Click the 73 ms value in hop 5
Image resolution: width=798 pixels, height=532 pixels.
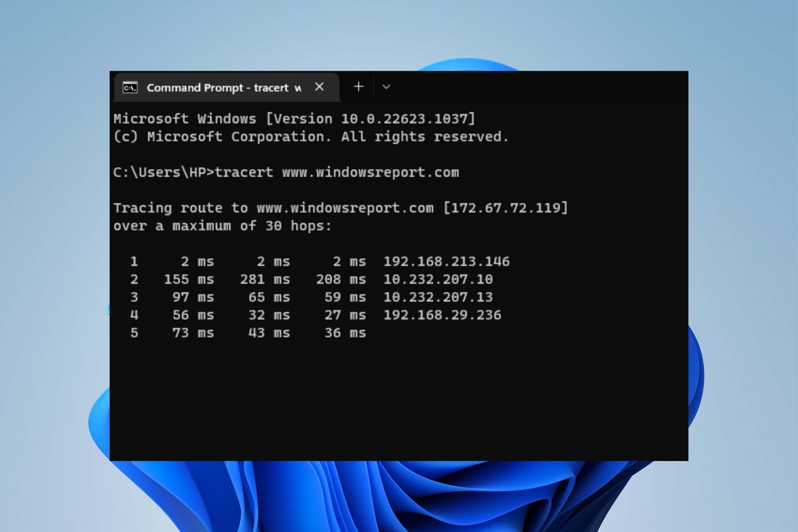(193, 333)
